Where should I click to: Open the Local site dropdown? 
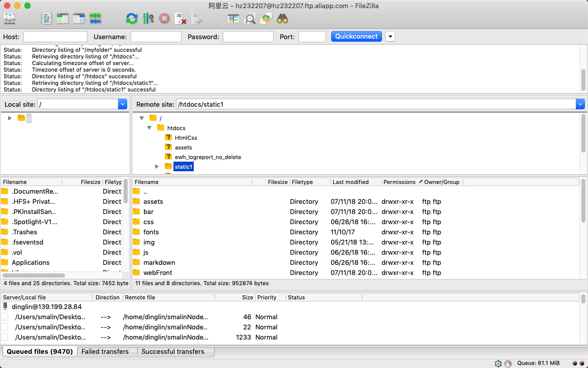pos(122,104)
